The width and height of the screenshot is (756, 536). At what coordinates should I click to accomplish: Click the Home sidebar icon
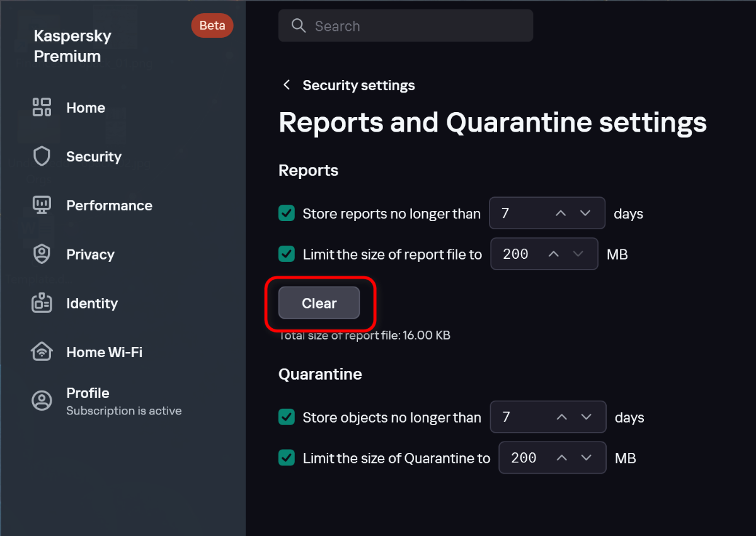(x=42, y=107)
